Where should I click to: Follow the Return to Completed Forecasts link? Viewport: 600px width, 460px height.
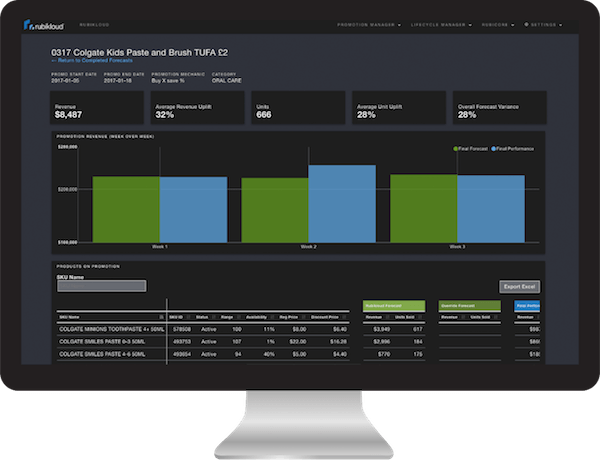pos(93,62)
